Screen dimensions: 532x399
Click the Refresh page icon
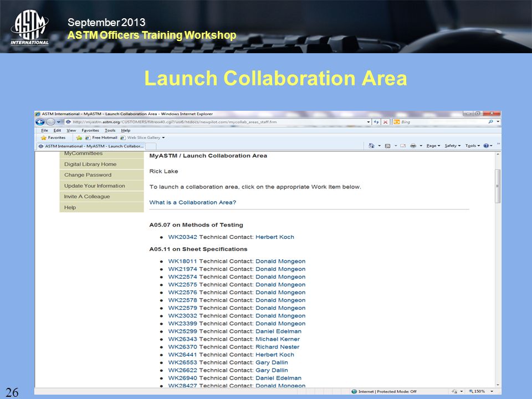(376, 122)
